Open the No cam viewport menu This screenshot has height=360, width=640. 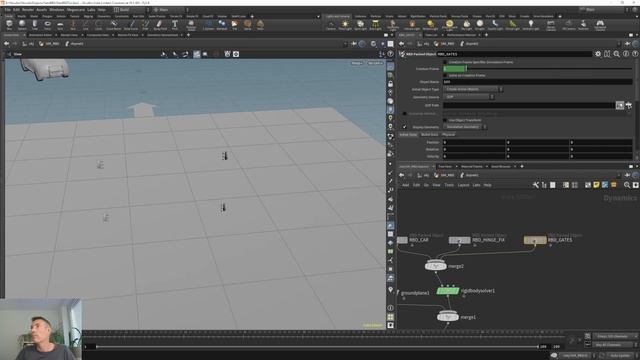(375, 63)
